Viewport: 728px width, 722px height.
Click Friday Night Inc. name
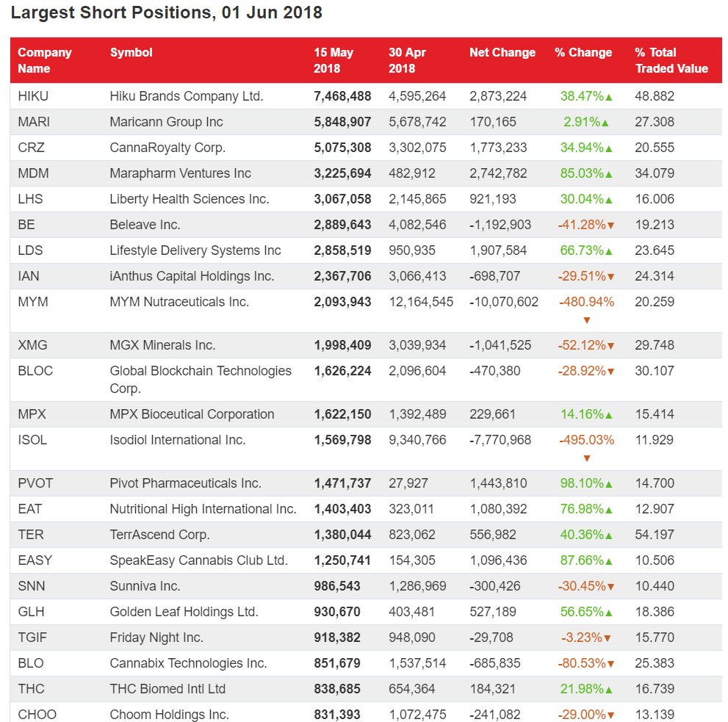tap(156, 638)
